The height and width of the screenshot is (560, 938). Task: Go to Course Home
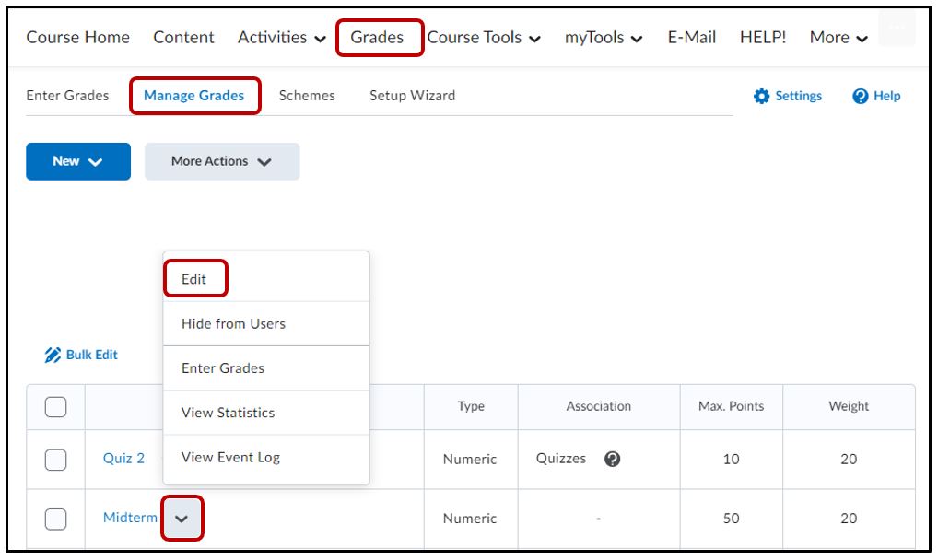click(77, 38)
